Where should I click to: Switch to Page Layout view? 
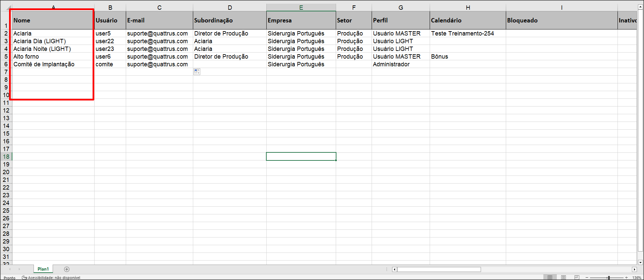563,277
